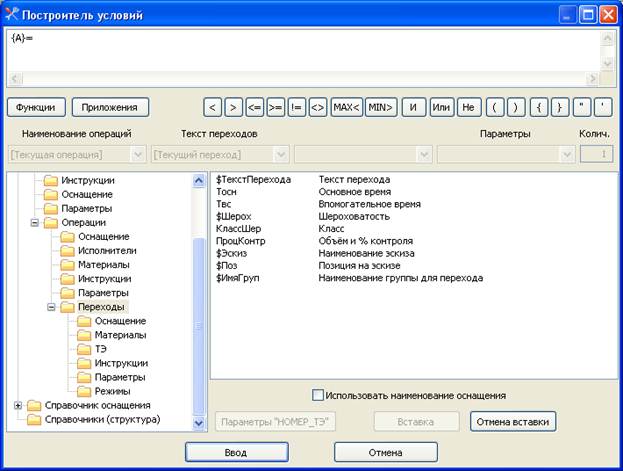
Task: Click the Колич. quantity field
Action: pyautogui.click(x=596, y=154)
